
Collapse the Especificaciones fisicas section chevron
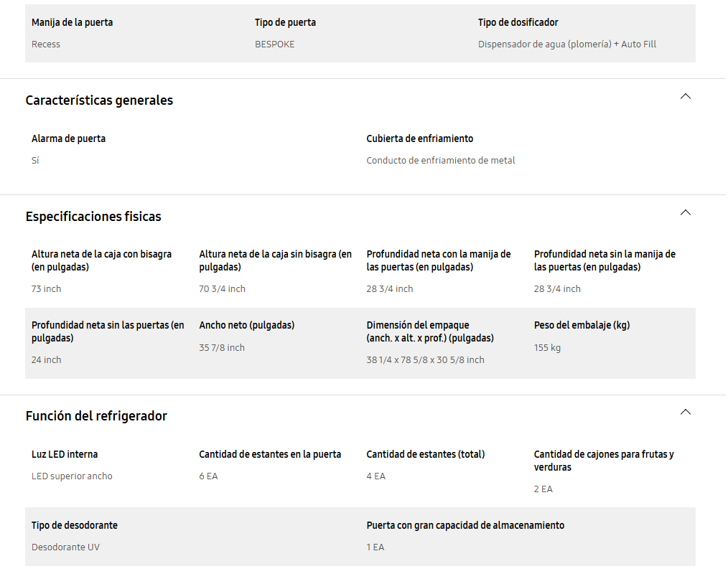(686, 212)
